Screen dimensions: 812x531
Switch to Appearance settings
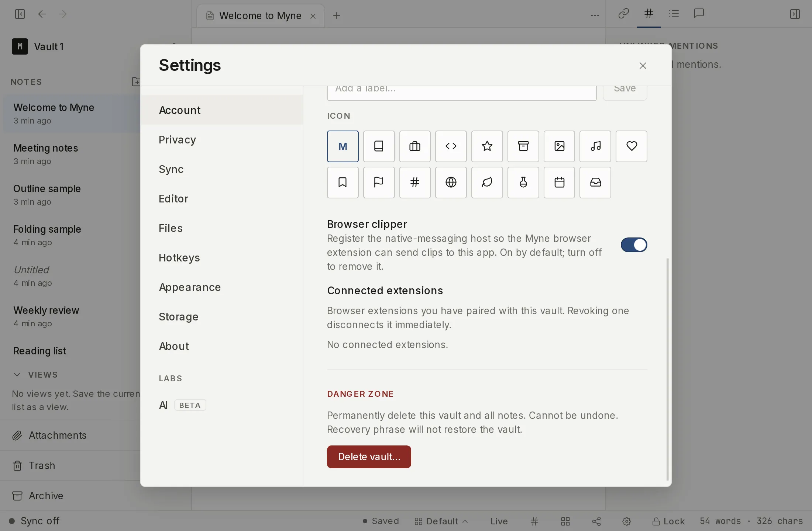[x=221, y=287]
